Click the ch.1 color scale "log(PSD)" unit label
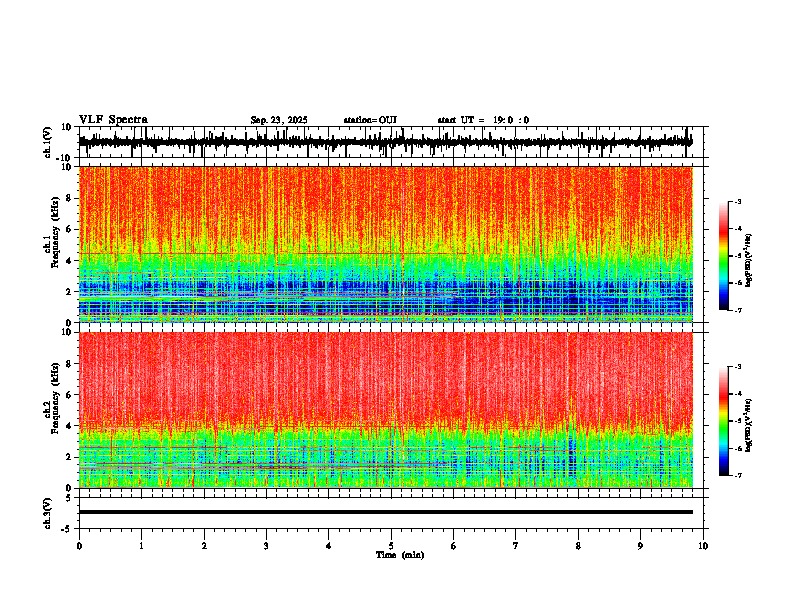 click(749, 261)
